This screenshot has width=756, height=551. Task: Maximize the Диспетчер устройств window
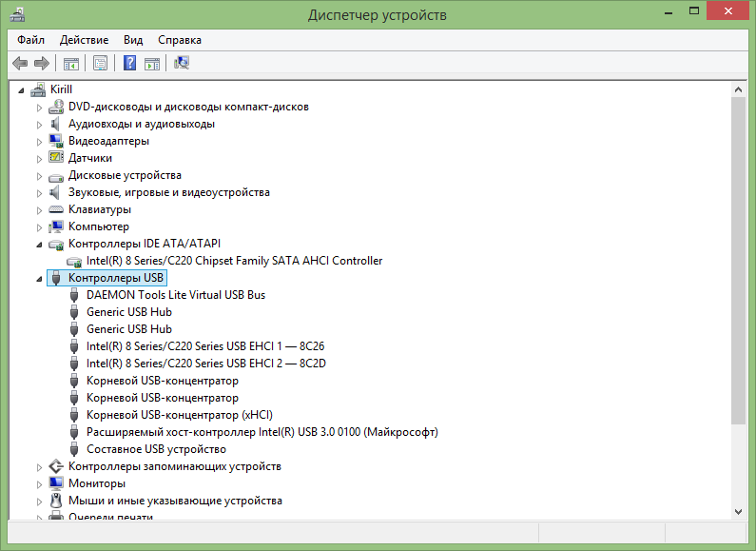[x=694, y=11]
